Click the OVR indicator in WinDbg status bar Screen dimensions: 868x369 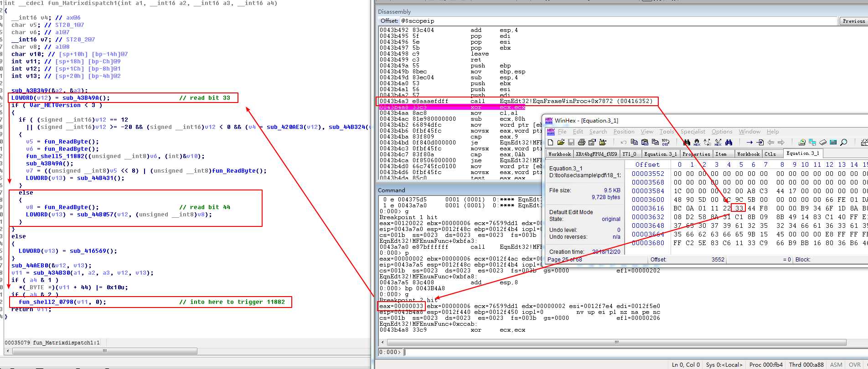(854, 364)
